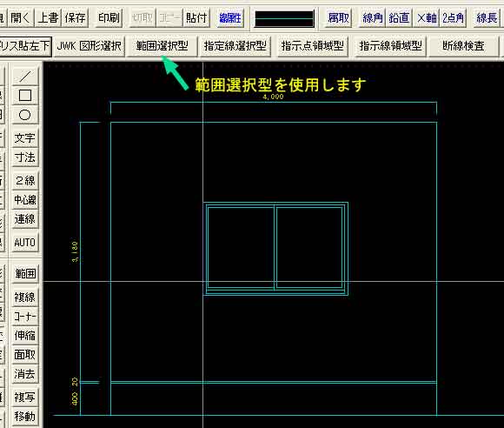
Task: Choose the 寸法 dimension tool
Action: (24, 157)
